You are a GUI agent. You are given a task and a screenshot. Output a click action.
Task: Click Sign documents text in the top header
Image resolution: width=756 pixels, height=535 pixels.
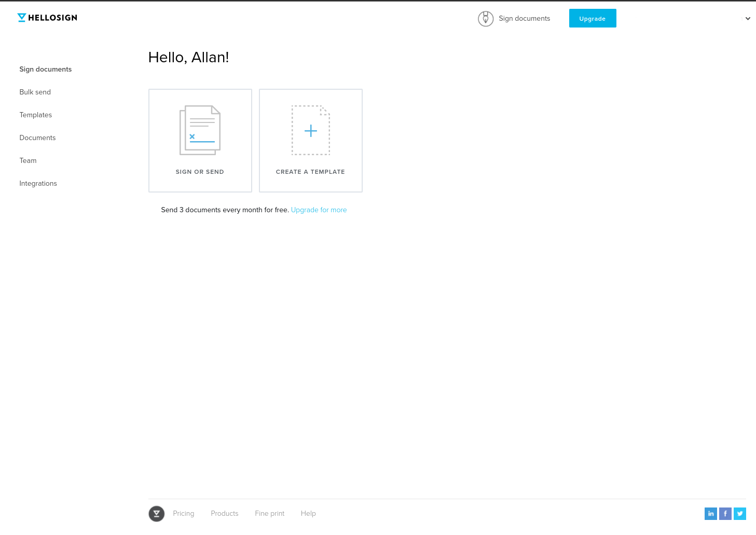click(524, 18)
